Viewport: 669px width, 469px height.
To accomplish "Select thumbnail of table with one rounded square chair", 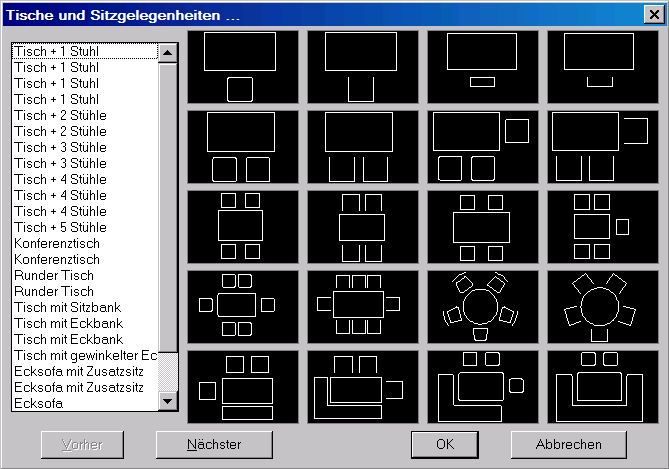I will 243,67.
